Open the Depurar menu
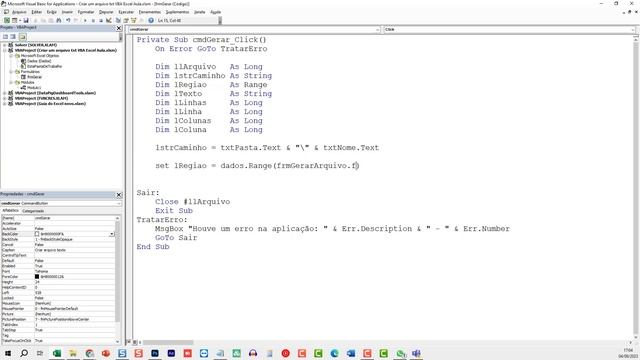This screenshot has height=360, width=640. [x=106, y=12]
